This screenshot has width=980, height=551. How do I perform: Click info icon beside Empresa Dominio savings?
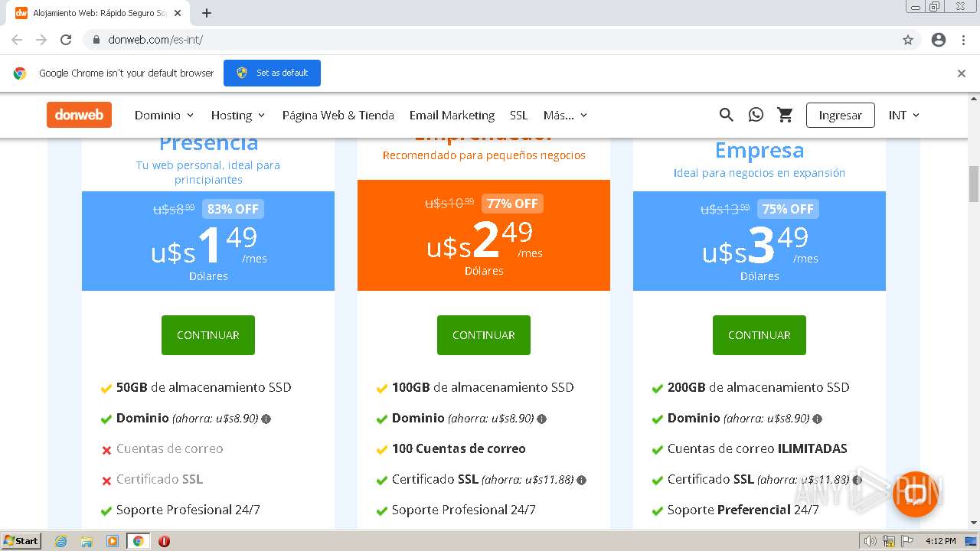tap(818, 419)
